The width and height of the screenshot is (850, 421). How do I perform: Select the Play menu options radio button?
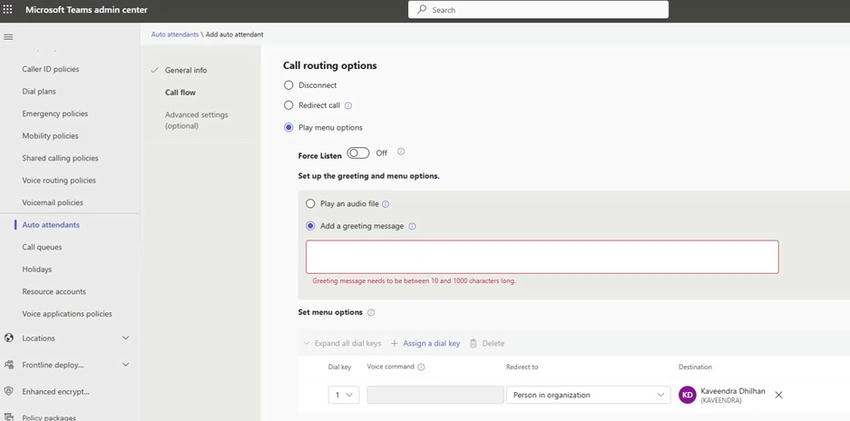coord(288,128)
